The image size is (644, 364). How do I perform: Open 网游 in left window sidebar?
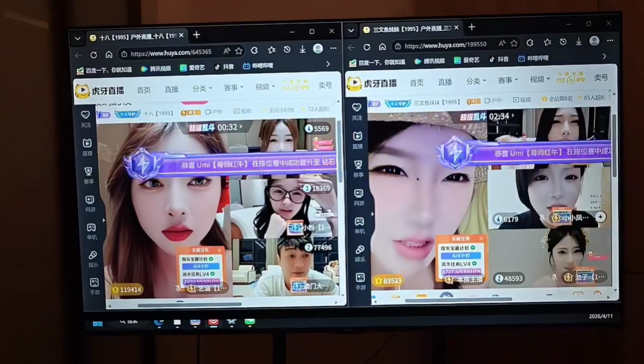90,203
